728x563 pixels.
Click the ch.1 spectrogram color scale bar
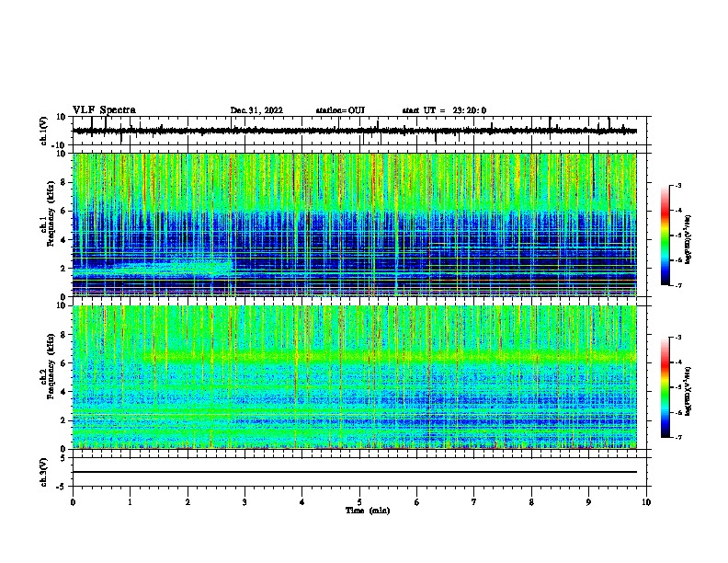(x=665, y=236)
